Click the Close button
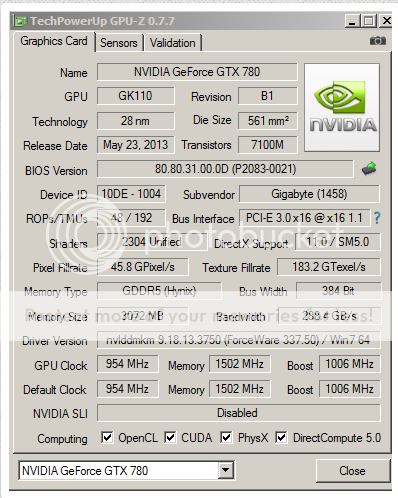Viewport: 398px width, 498px height. pos(352,471)
